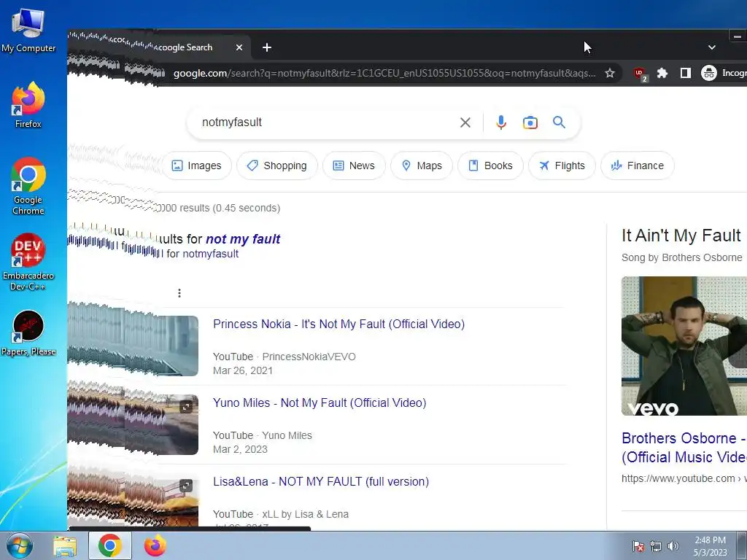Open Lisa&Lena NOT MY FAULT video
Viewport: 747px width, 560px height.
click(x=321, y=481)
